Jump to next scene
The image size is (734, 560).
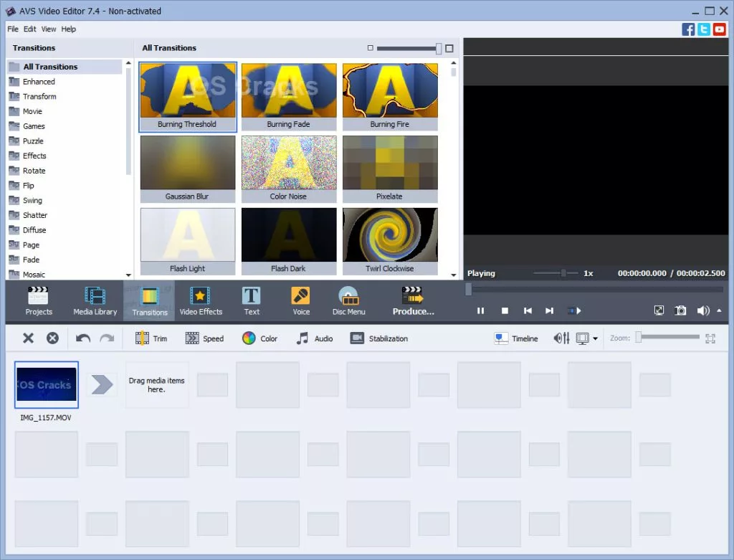click(x=574, y=311)
